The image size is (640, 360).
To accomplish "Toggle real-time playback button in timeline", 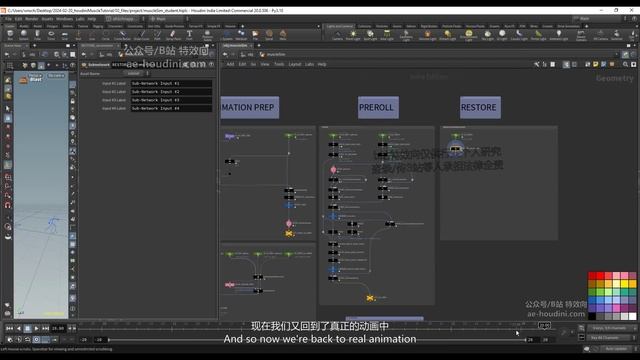I will [x=36, y=340].
